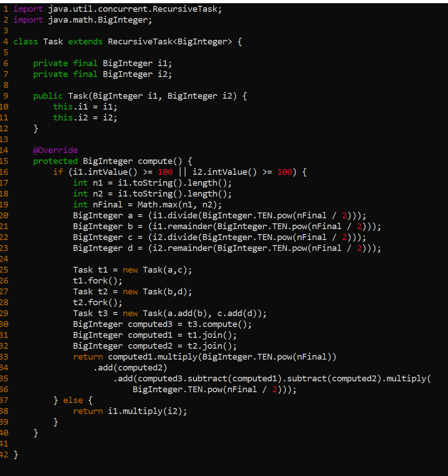448x476 pixels.
Task: Click the return keyword on line 38
Action: point(88,411)
